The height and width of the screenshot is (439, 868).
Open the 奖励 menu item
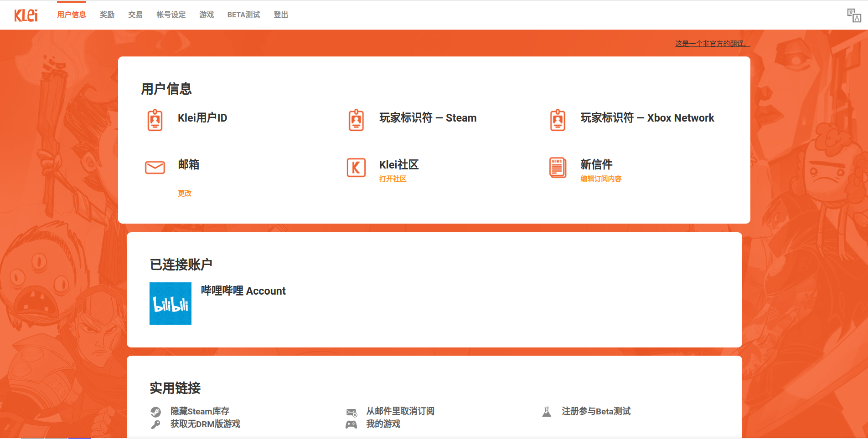(107, 14)
